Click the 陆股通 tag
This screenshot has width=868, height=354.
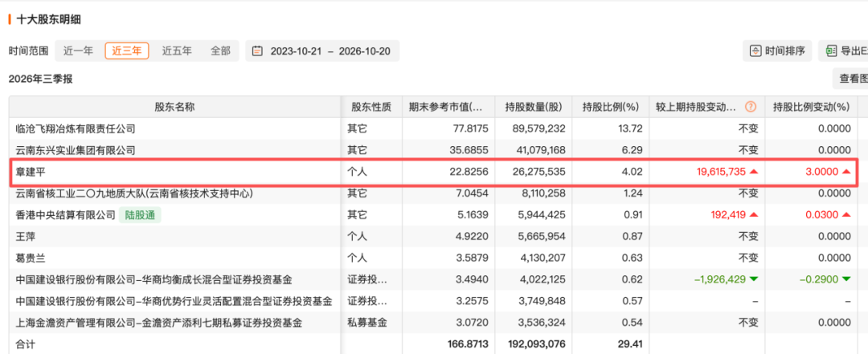[140, 215]
